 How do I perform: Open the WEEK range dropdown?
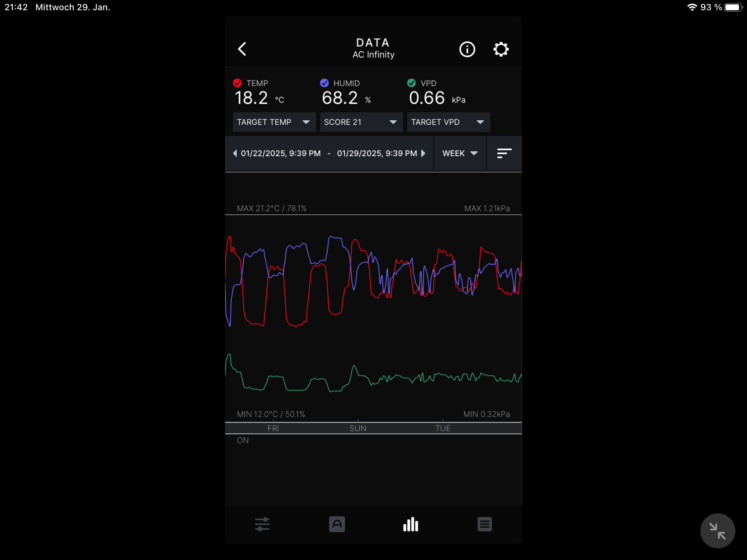click(460, 153)
